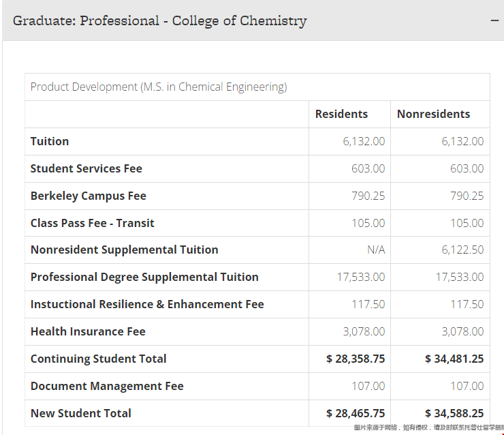Click the Document Management Fee label
Image resolution: width=504 pixels, height=435 pixels.
tap(107, 386)
